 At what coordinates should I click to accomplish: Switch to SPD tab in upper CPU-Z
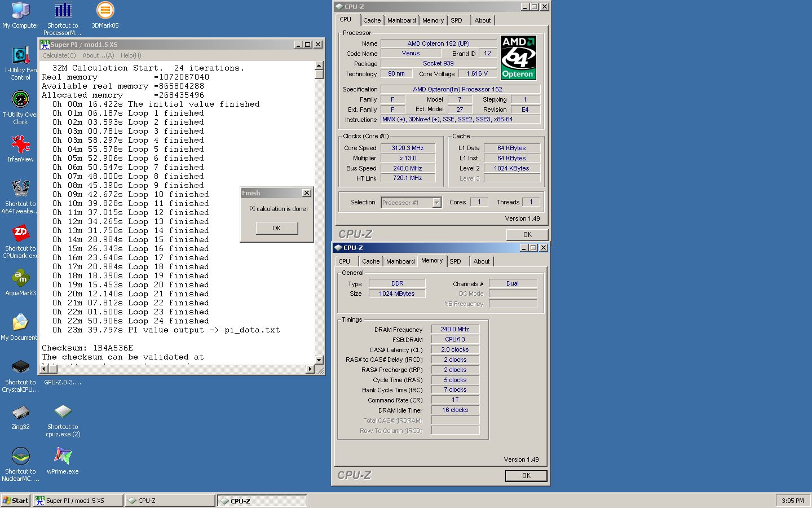pyautogui.click(x=457, y=20)
